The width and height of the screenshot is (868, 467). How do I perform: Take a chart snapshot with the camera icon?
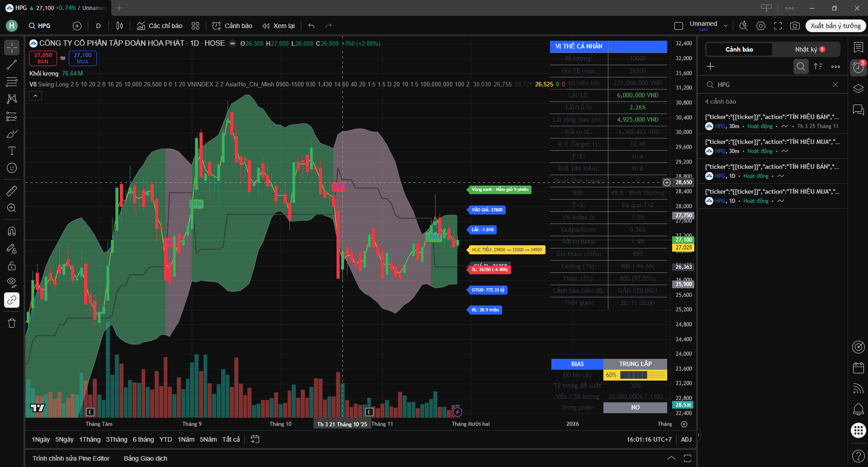click(795, 26)
